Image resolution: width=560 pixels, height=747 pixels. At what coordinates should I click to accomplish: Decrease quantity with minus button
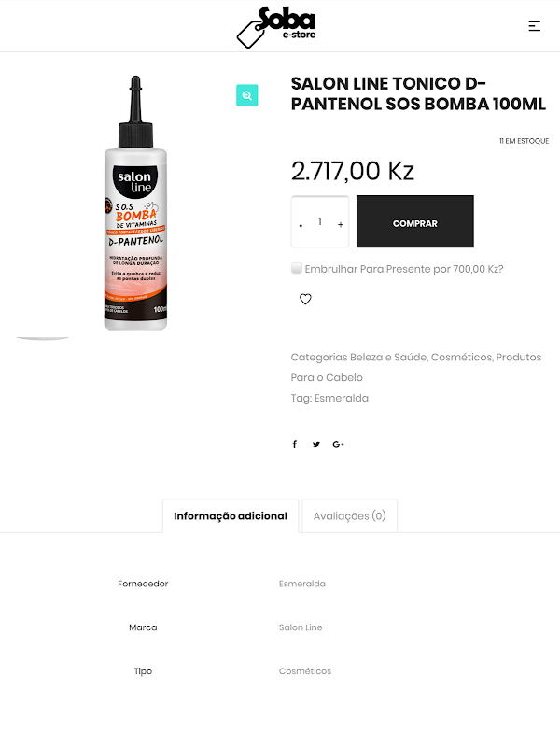301,225
